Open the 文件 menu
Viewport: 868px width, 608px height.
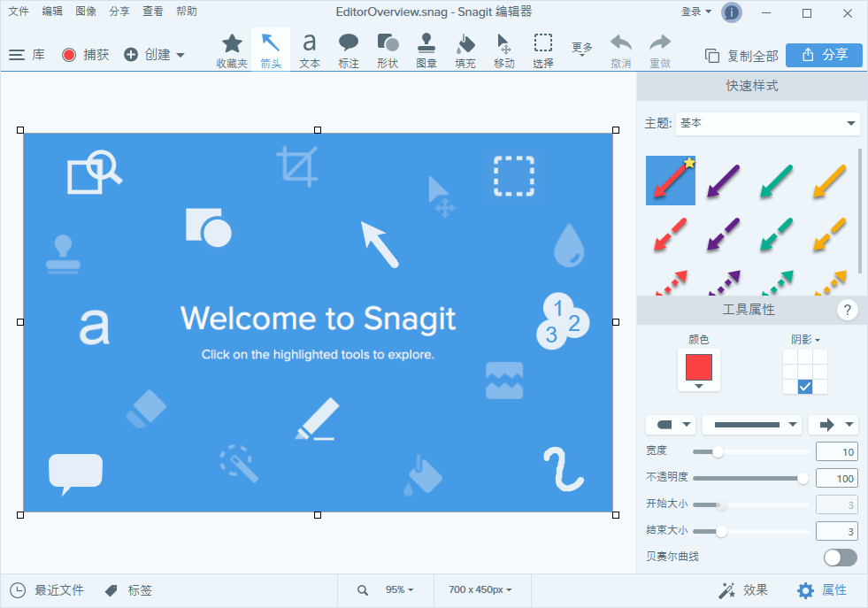19,12
